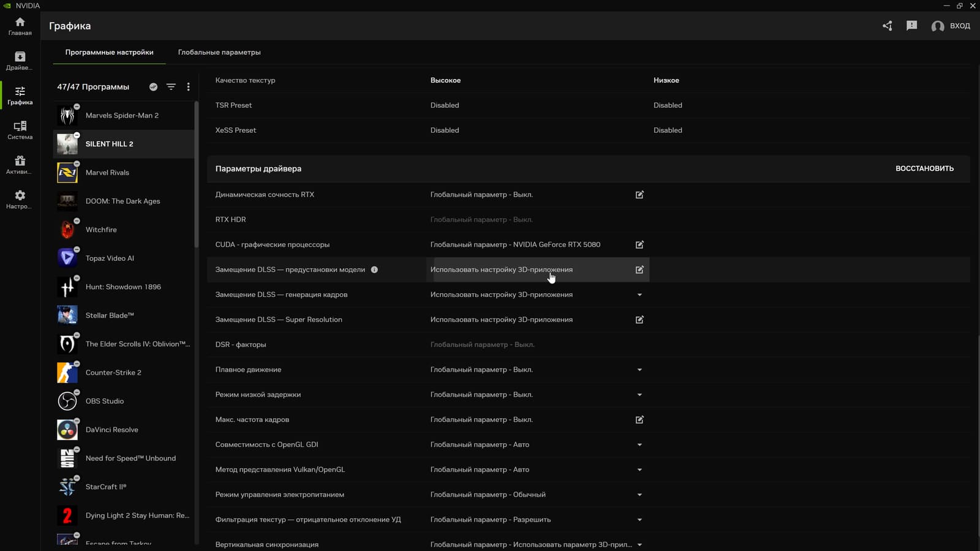
Task: Select Witchfire game icon
Action: [67, 230]
